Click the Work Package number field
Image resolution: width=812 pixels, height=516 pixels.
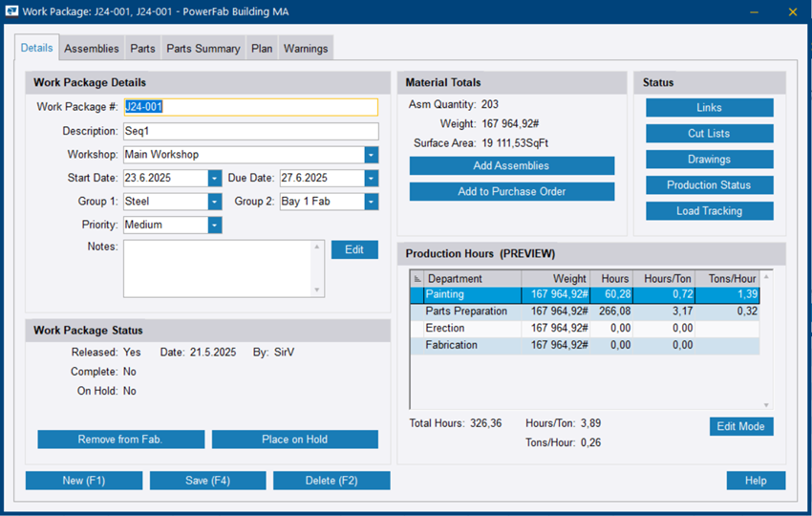click(250, 108)
